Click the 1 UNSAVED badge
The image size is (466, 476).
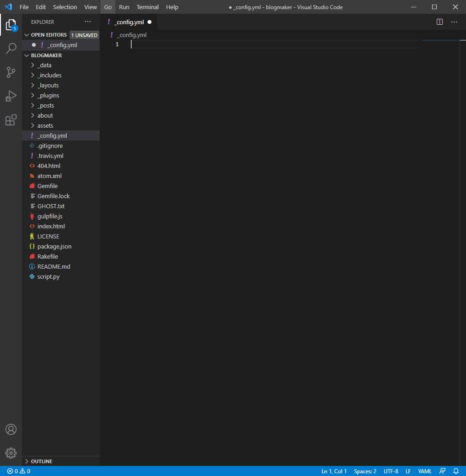point(84,35)
